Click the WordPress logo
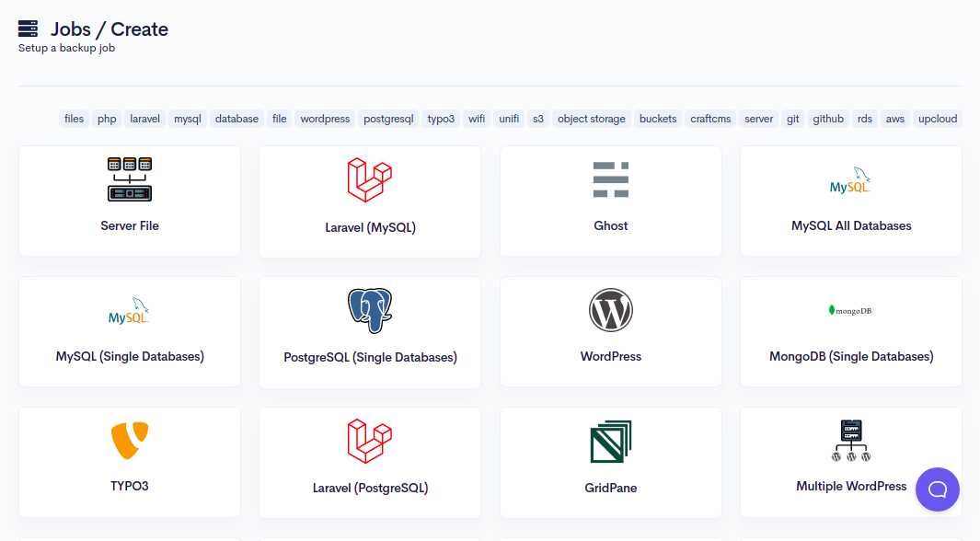Screen dimensions: 980x541 point(611,310)
